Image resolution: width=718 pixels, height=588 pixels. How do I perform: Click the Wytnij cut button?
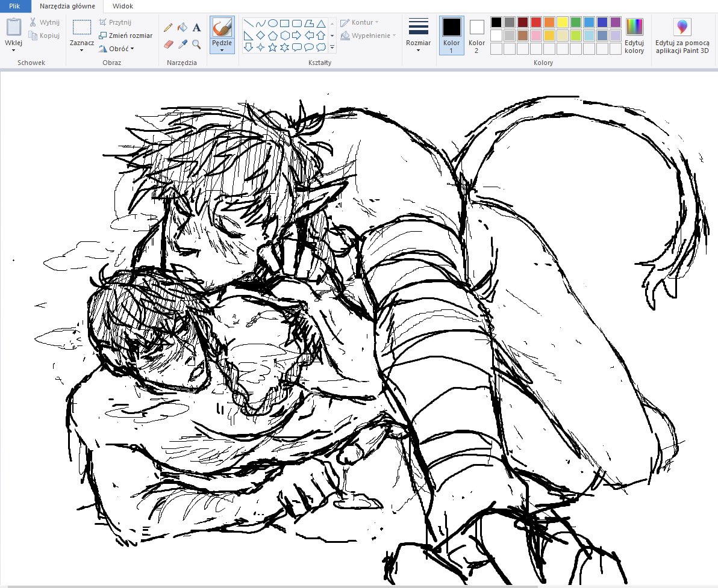(45, 22)
